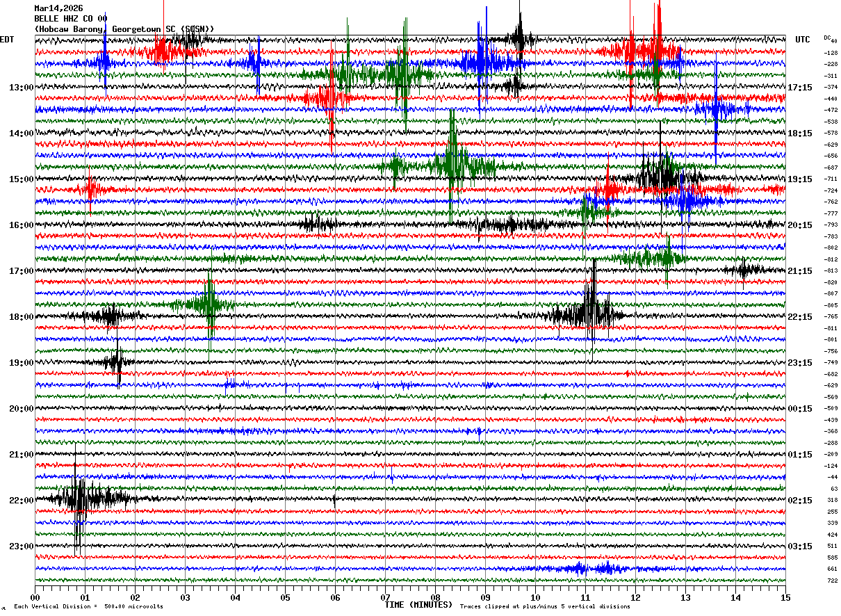The width and height of the screenshot is (841, 616).
Task: Click minute tick label 00 on the x-axis
Action: click(x=35, y=597)
